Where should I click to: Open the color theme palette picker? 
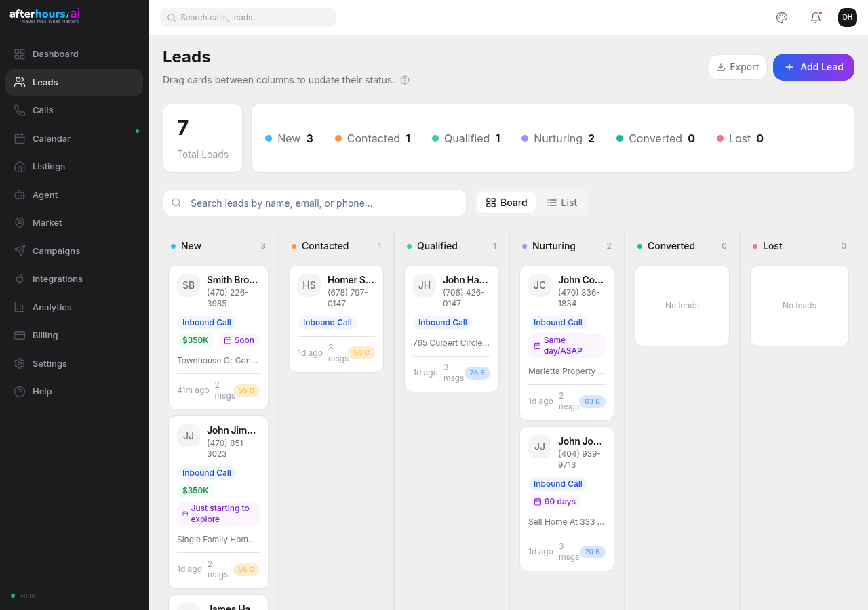point(782,18)
